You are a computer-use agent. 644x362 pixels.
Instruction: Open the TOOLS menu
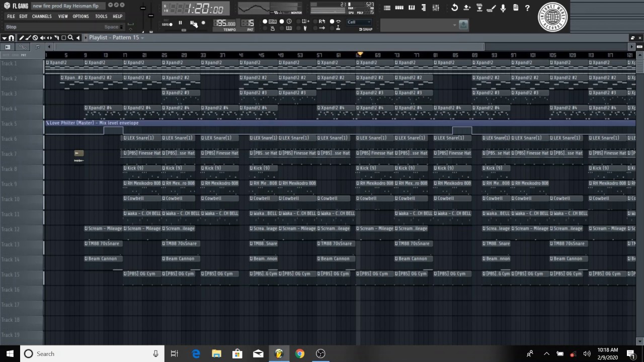(x=101, y=17)
